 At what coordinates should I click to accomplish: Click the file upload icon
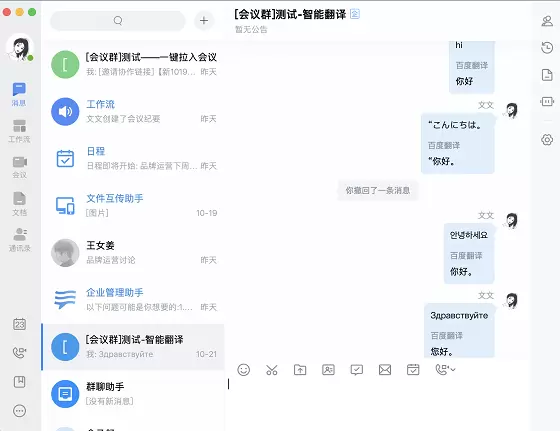pos(300,370)
